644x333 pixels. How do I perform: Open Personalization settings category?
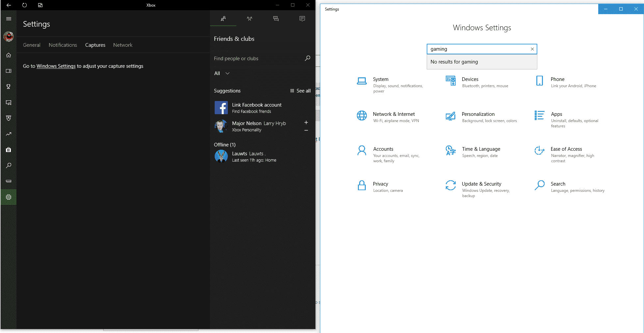coord(481,117)
